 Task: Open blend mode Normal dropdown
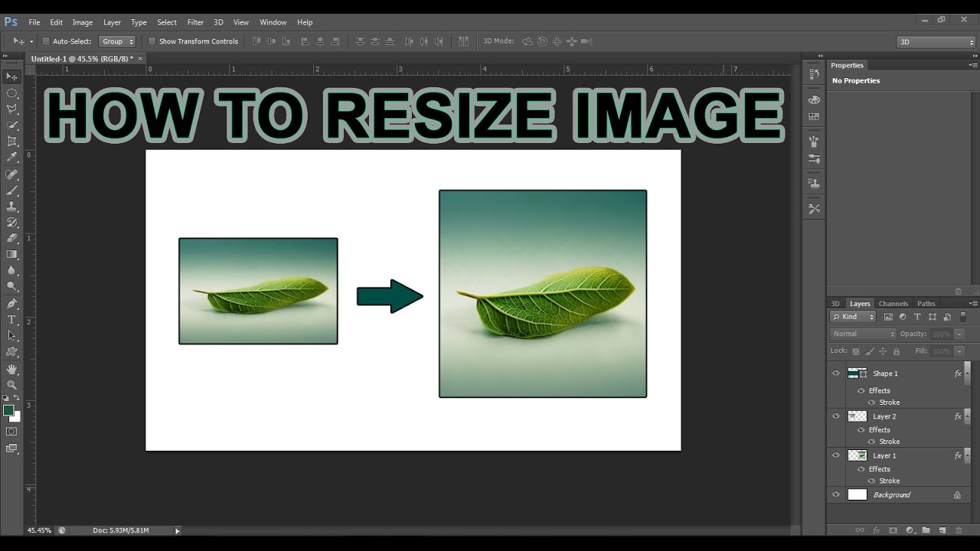click(863, 334)
